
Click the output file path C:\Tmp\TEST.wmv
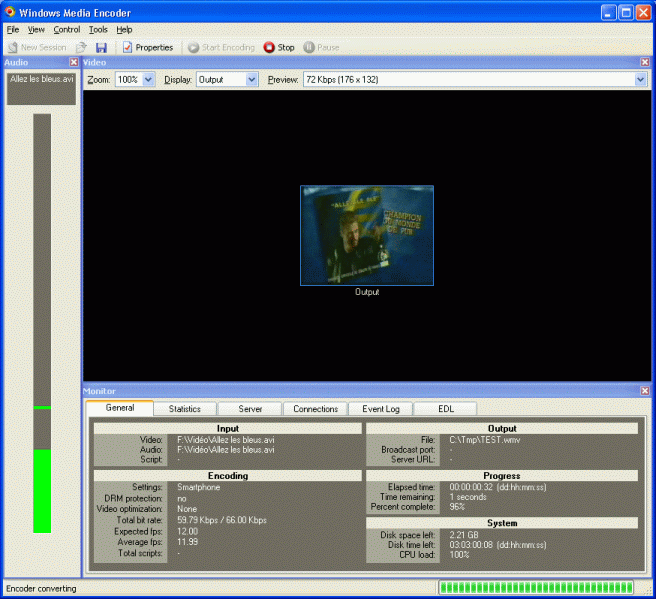coord(484,440)
